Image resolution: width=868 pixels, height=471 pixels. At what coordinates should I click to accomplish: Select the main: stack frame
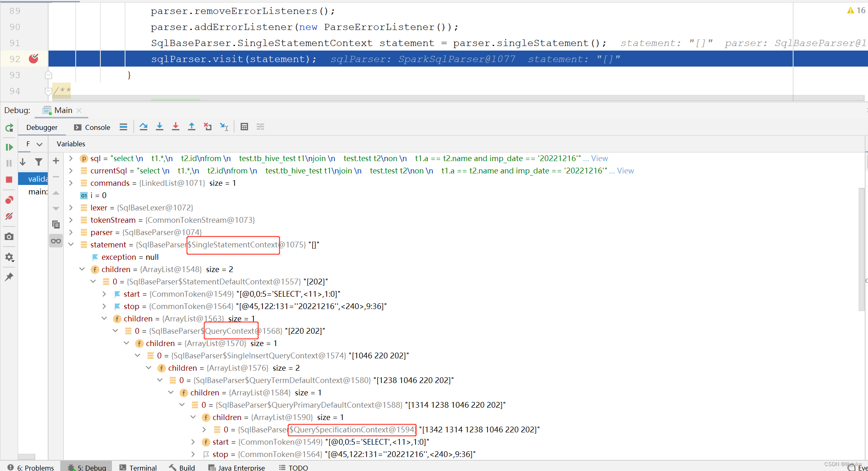pos(33,192)
